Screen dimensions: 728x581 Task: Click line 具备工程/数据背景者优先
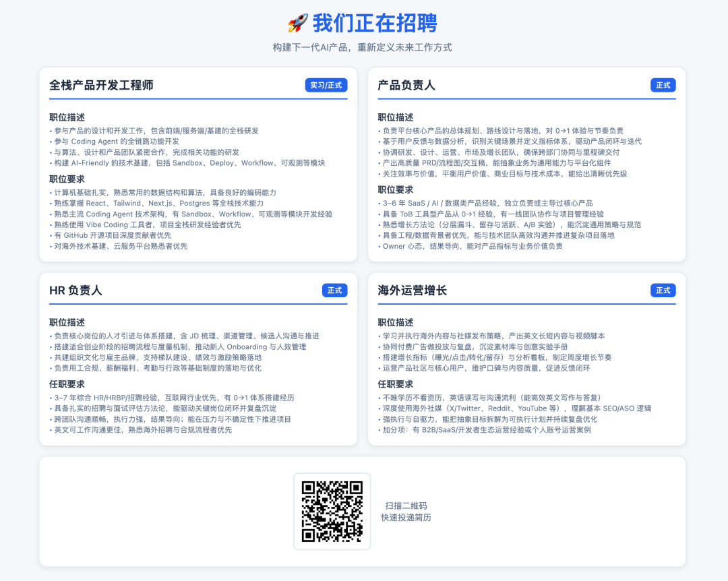coord(498,235)
